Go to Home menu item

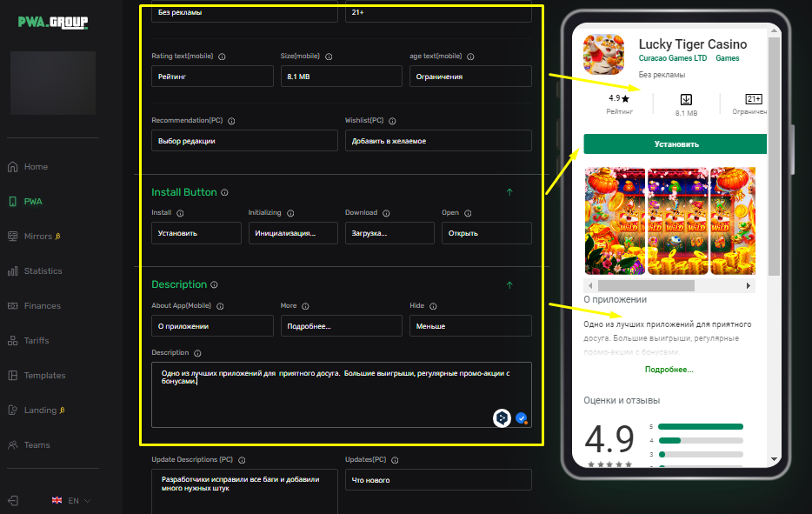point(36,167)
